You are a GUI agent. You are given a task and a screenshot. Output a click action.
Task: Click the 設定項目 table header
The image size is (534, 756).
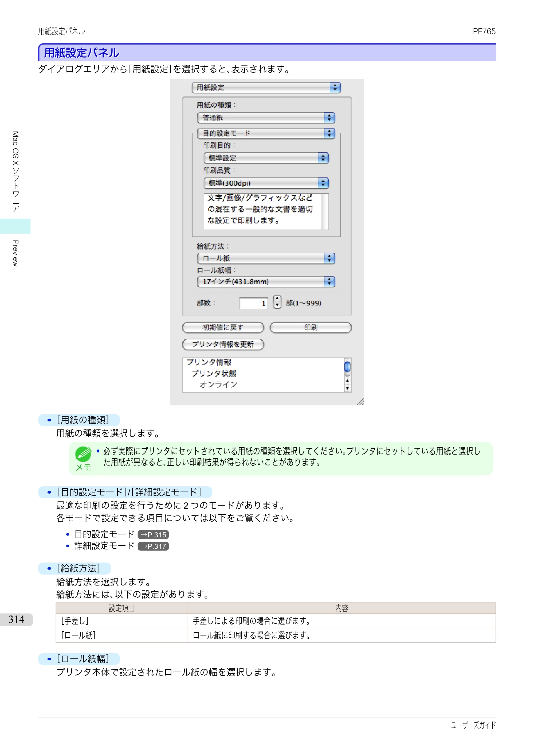coord(122,608)
